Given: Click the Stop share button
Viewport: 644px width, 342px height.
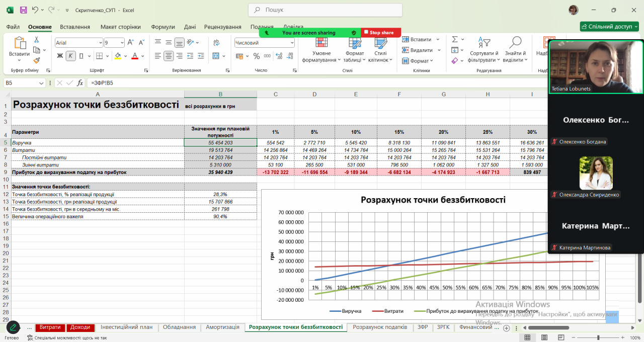Looking at the screenshot, I should [381, 33].
